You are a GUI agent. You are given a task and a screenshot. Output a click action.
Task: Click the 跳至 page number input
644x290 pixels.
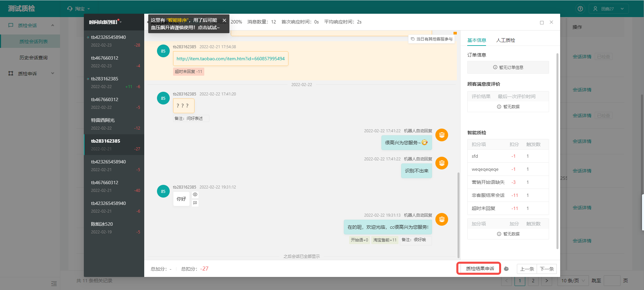pos(612,281)
